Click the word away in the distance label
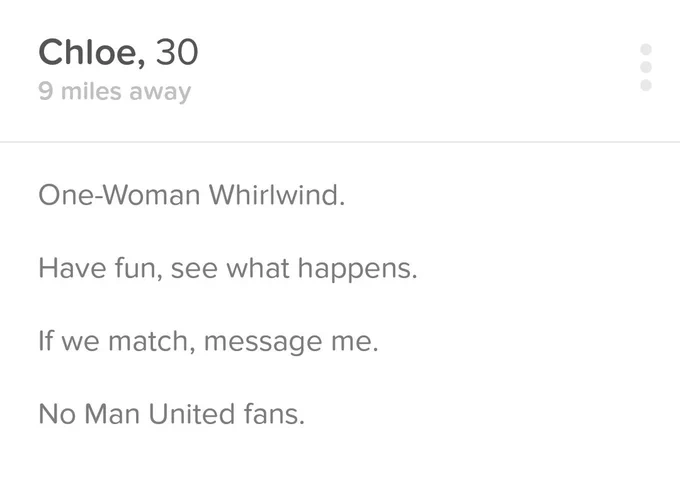Image resolution: width=680 pixels, height=482 pixels. click(160, 93)
